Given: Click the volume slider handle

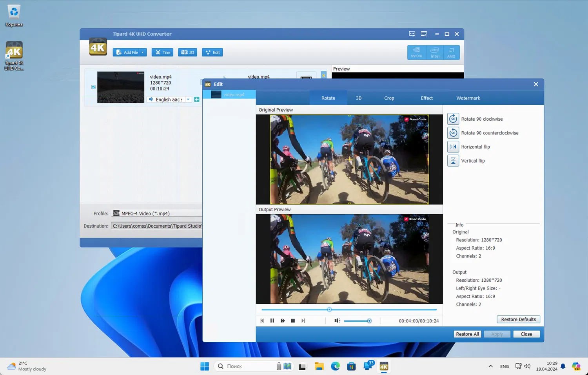Looking at the screenshot, I should coord(369,321).
